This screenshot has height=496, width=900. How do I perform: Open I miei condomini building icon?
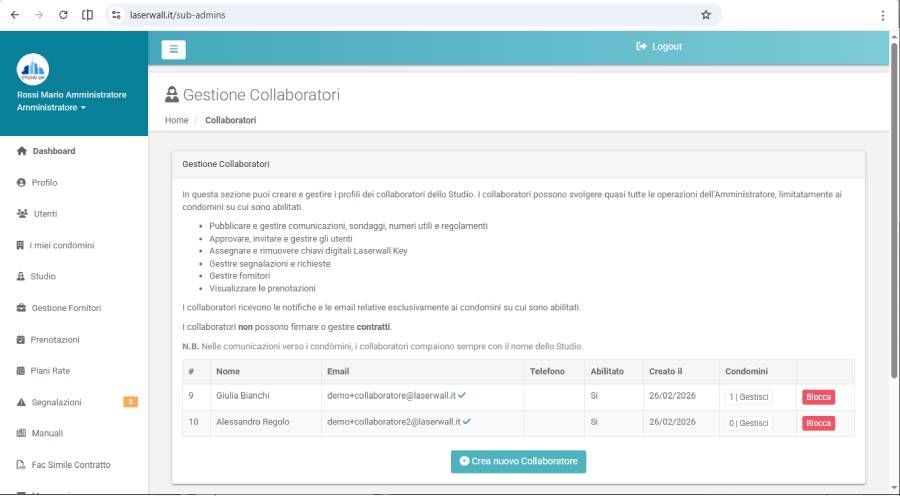[21, 245]
